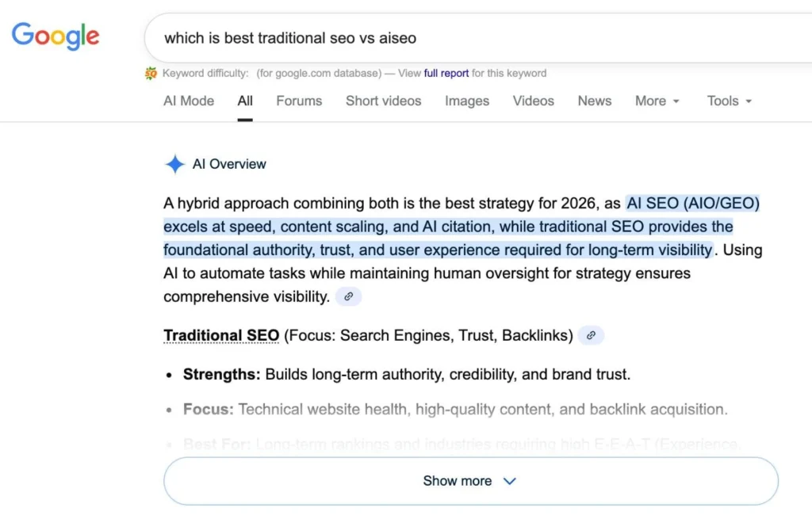Open the More dropdown

pos(657,101)
